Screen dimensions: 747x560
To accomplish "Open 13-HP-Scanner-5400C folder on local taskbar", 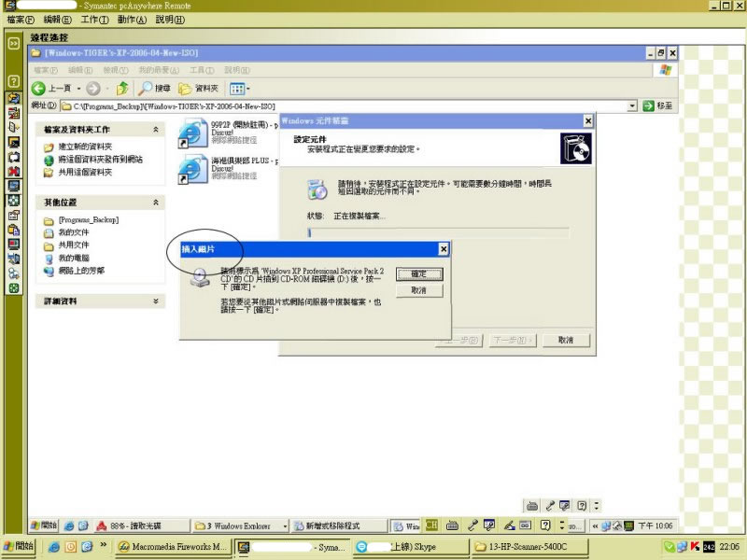I will click(529, 547).
